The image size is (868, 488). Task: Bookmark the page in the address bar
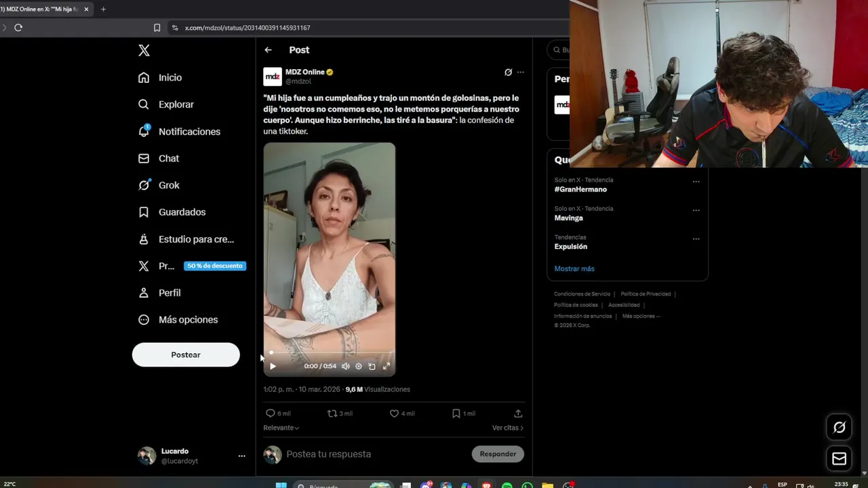[x=157, y=28]
